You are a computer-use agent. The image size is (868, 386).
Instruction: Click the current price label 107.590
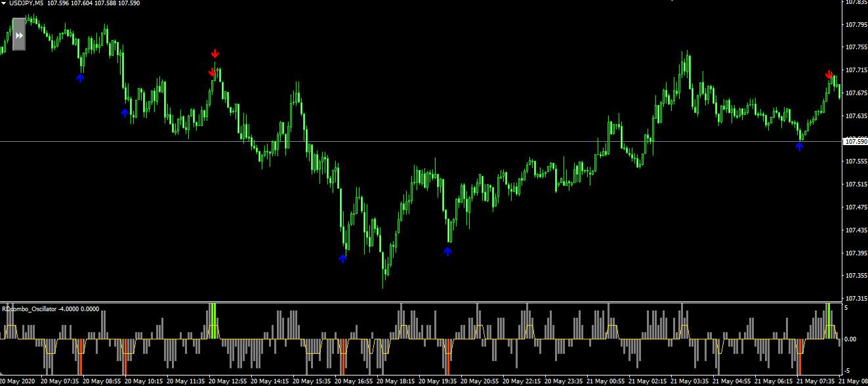pos(854,141)
